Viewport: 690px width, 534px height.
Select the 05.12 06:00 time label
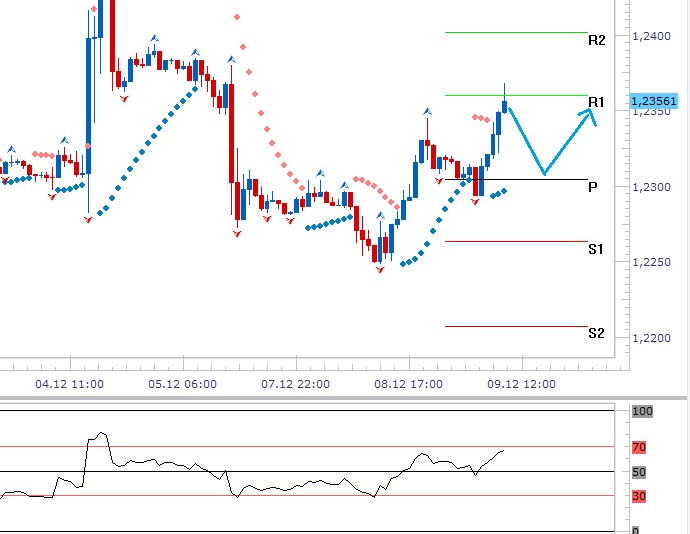click(x=183, y=383)
